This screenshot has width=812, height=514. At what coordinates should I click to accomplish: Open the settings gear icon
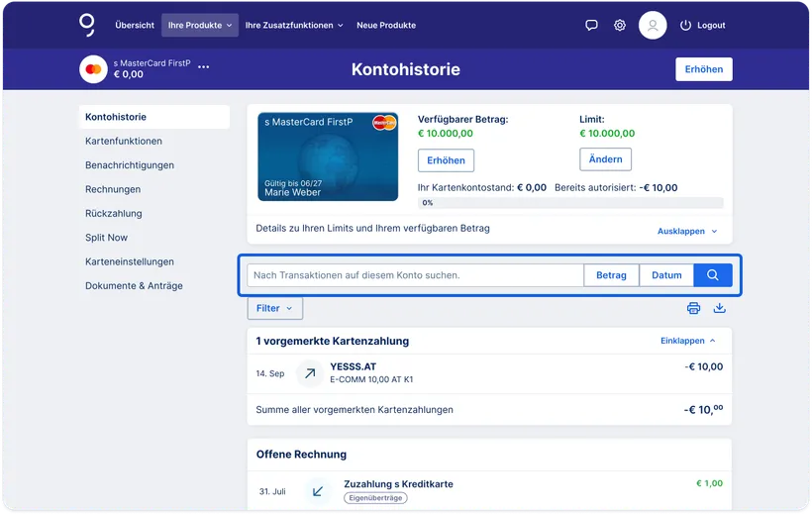coord(619,25)
